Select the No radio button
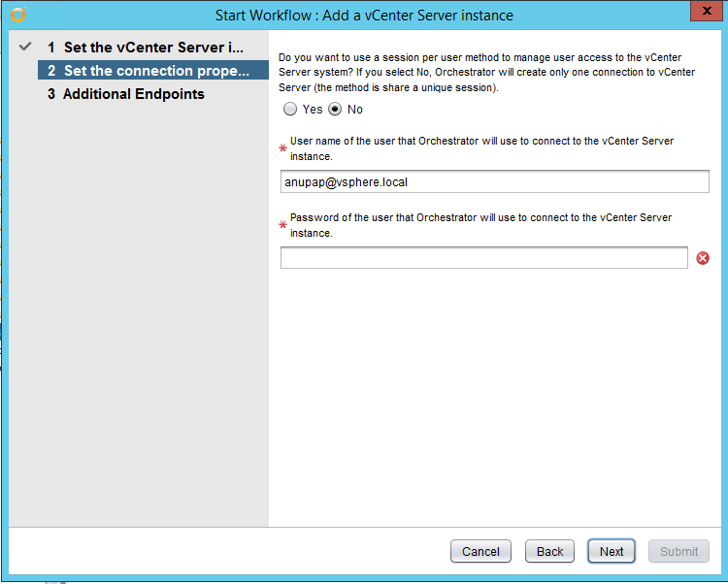Screen dimensions: 728x584 click(335, 110)
